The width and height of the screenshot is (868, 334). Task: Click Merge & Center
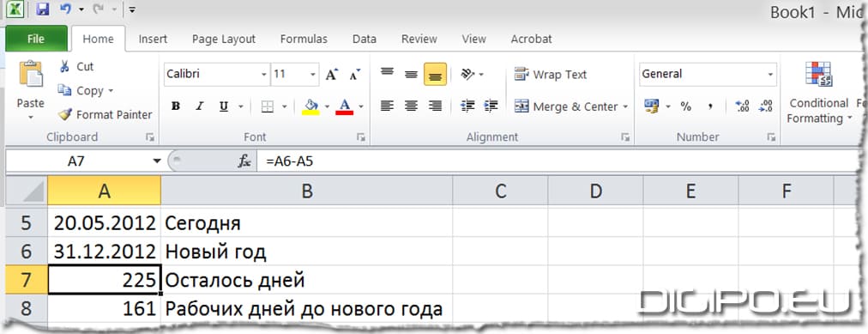[x=565, y=106]
